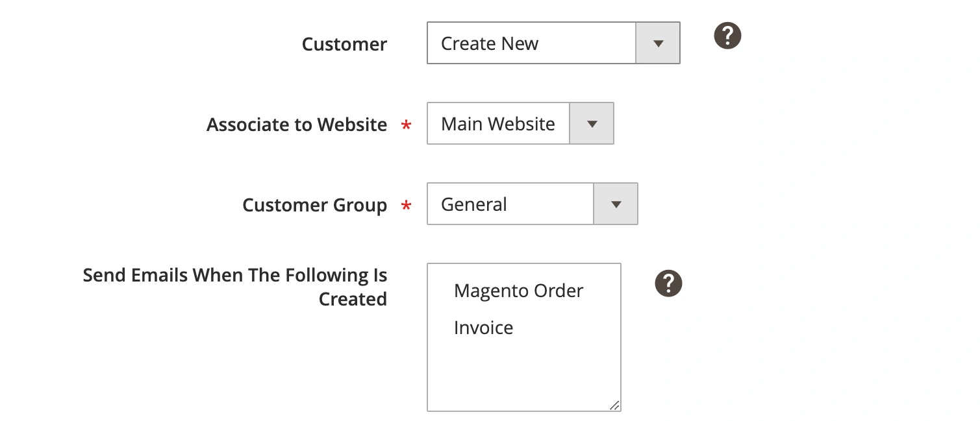
Task: Click the General value in Customer Group select
Action: point(473,204)
